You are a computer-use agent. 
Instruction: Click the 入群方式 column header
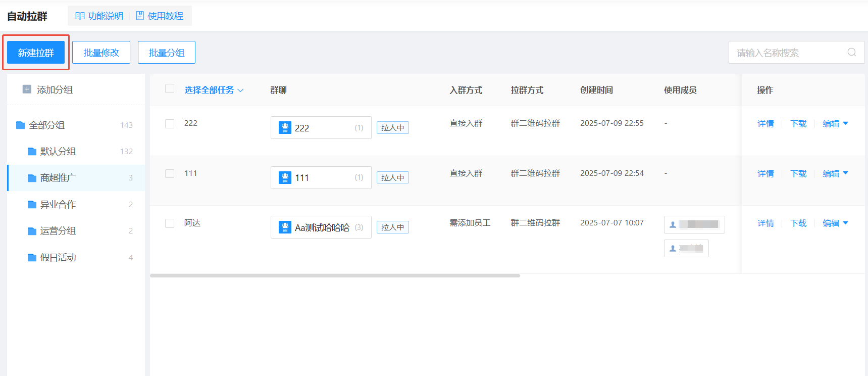click(466, 90)
